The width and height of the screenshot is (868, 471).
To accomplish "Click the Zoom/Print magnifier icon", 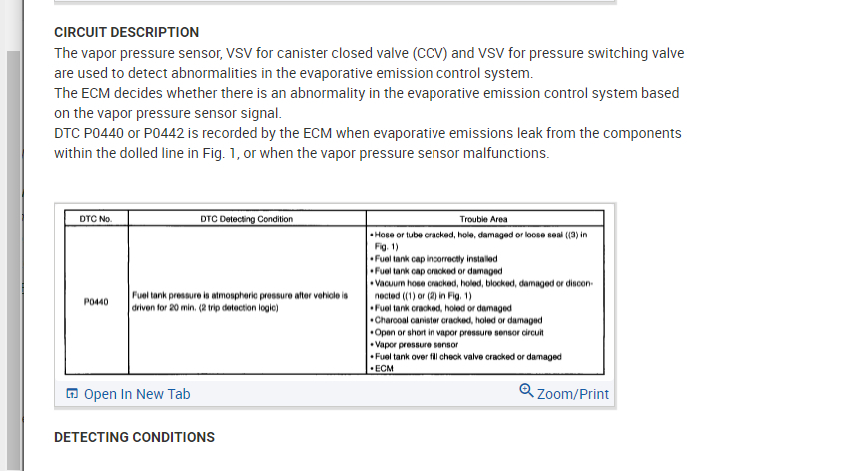I will (527, 391).
